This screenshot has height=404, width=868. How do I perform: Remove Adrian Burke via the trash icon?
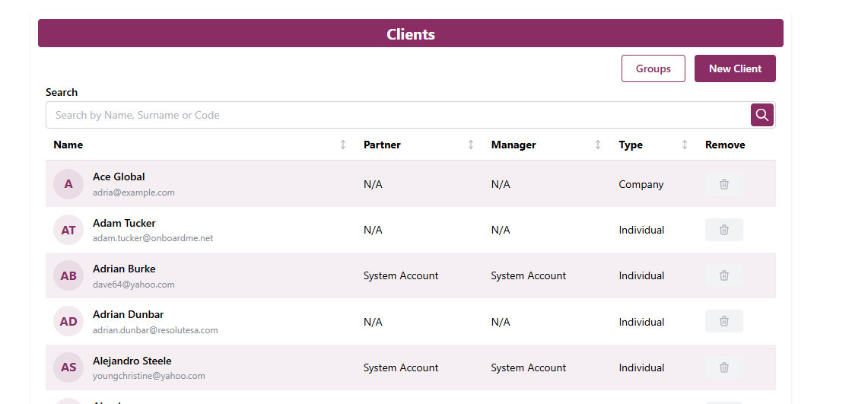pyautogui.click(x=723, y=275)
